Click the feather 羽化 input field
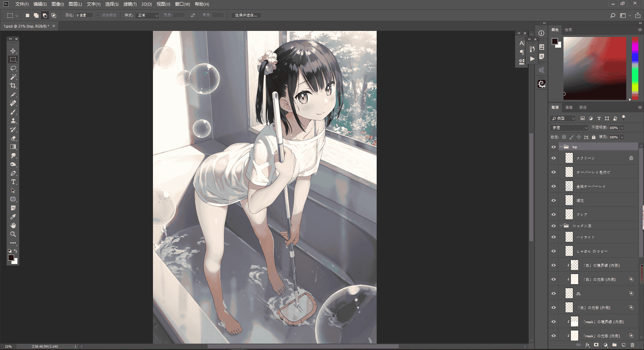 pyautogui.click(x=84, y=15)
